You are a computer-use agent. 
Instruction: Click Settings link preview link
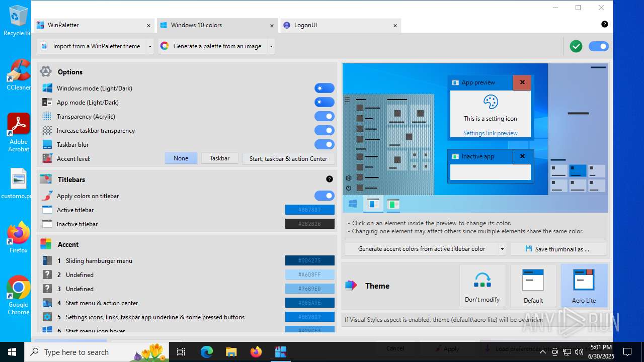tap(491, 133)
